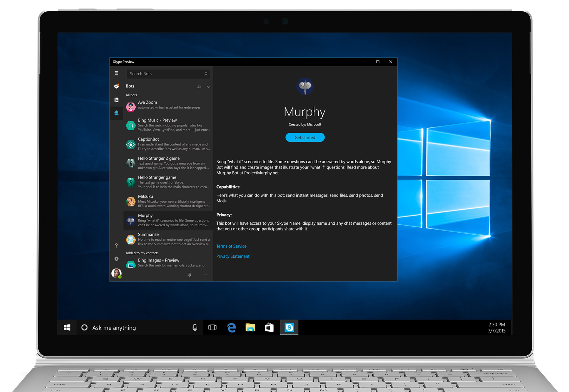Click your profile avatar thumbnail
The image size is (569, 392).
(116, 273)
